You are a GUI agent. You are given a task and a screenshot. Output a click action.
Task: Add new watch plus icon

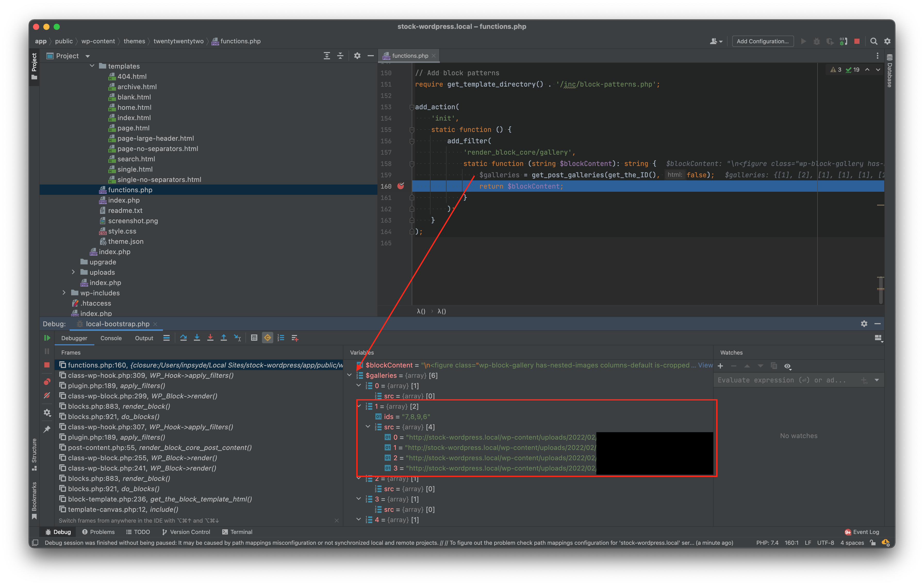click(x=720, y=366)
